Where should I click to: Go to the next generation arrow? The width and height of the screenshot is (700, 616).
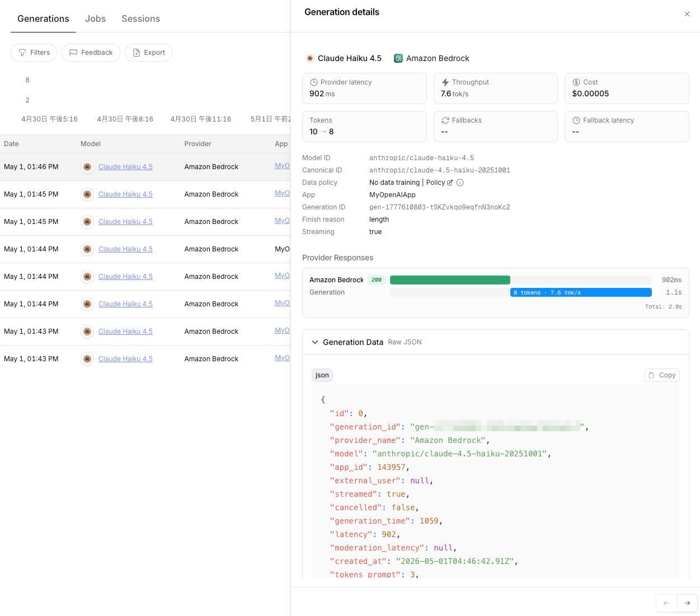pyautogui.click(x=687, y=603)
